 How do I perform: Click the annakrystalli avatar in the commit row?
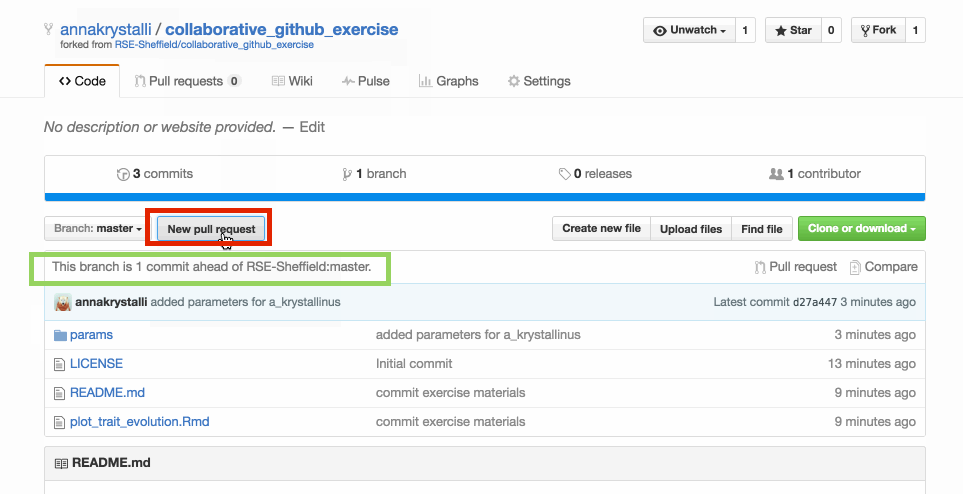point(63,302)
